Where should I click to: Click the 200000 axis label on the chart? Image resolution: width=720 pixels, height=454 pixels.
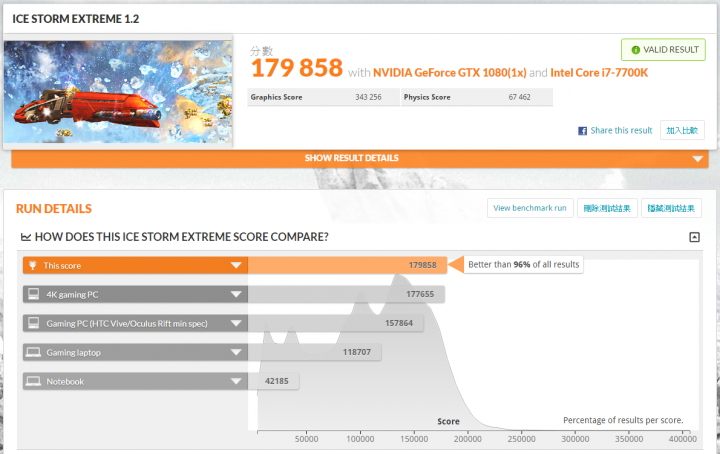point(467,439)
